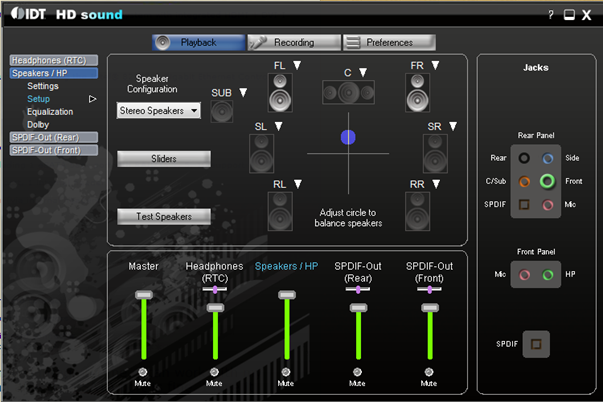The image size is (603, 402).
Task: Click the center C speaker icon
Action: (x=348, y=92)
